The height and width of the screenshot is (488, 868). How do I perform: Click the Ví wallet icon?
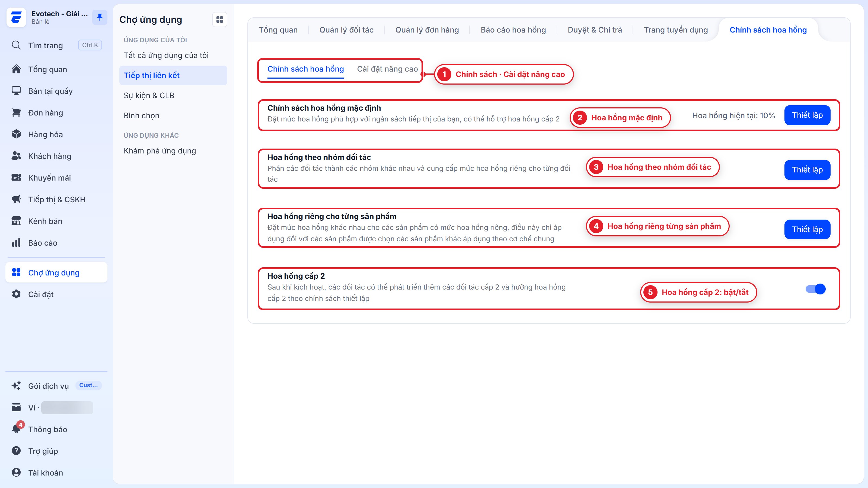pos(16,407)
